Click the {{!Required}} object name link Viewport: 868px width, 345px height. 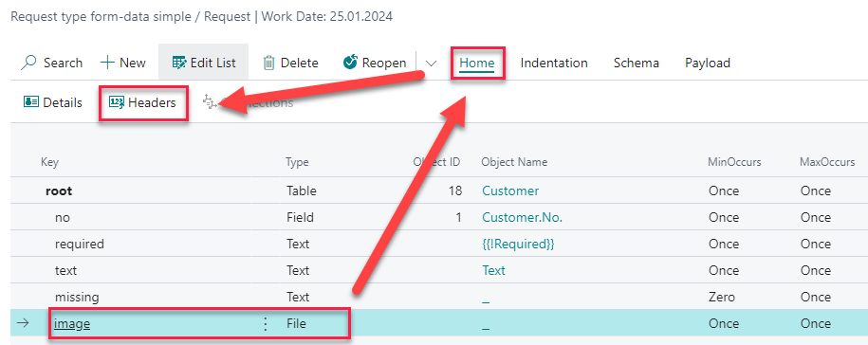click(518, 244)
